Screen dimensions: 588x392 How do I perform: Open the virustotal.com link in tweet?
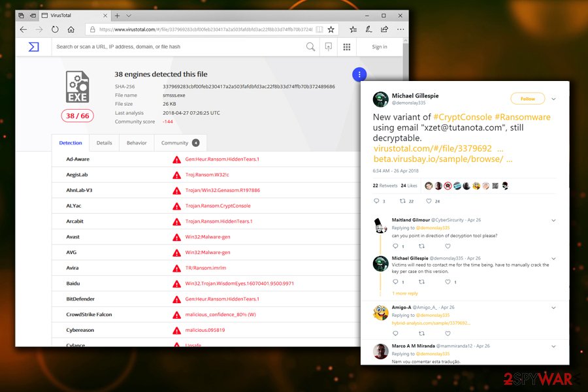tap(438, 148)
